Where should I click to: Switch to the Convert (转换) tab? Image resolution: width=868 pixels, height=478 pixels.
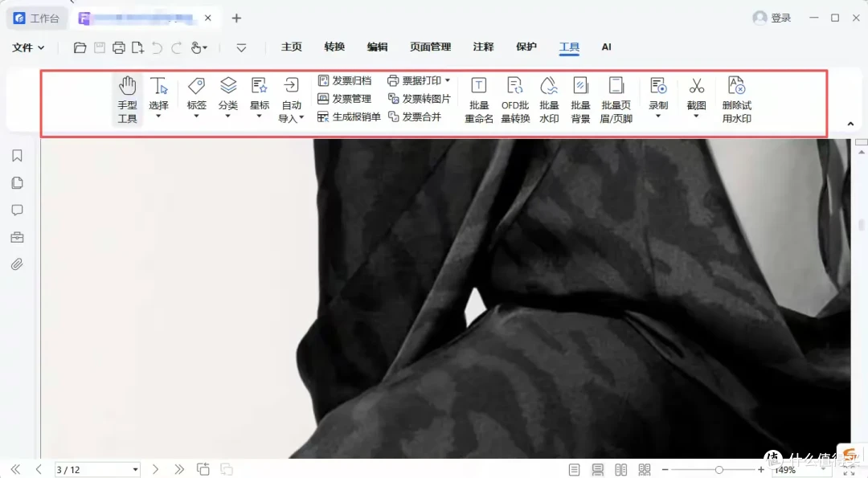coord(334,47)
